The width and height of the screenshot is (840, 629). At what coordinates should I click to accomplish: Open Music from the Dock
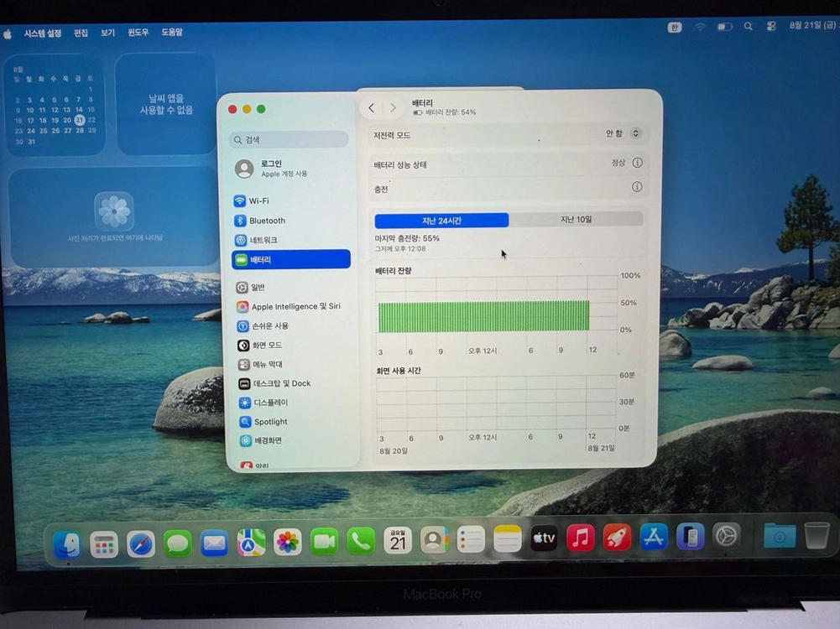(x=580, y=538)
